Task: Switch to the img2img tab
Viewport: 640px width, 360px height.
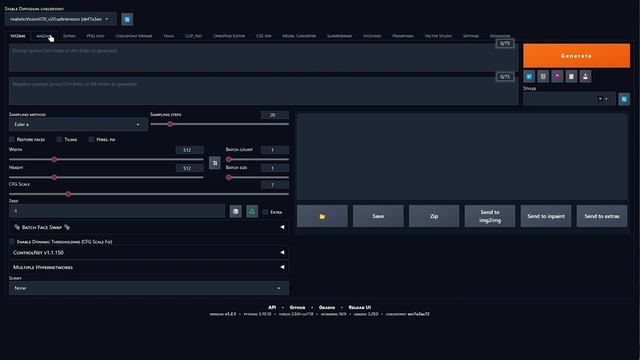Action: 44,36
